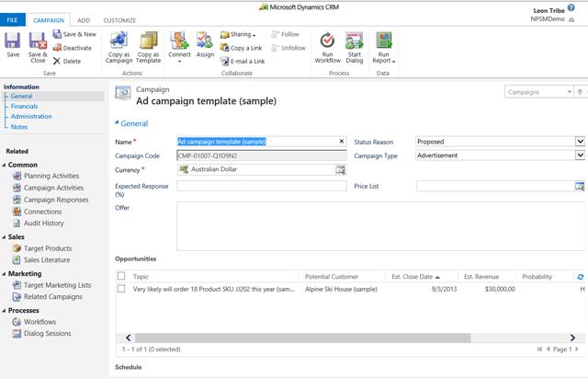Click the Expected Response input field
Screen dimensions: 588x379
pyautogui.click(x=262, y=186)
